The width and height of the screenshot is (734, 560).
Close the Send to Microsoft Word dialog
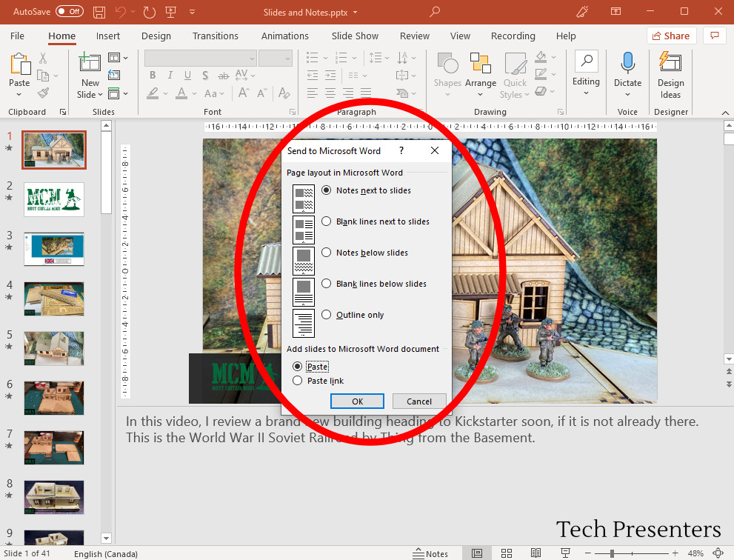[x=435, y=150]
